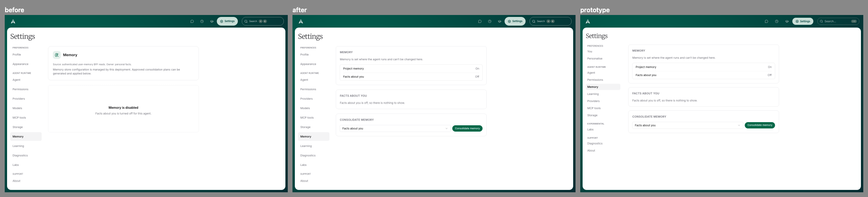Select MCP tools in before panel sidebar
The width and height of the screenshot is (868, 197).
tap(26, 118)
